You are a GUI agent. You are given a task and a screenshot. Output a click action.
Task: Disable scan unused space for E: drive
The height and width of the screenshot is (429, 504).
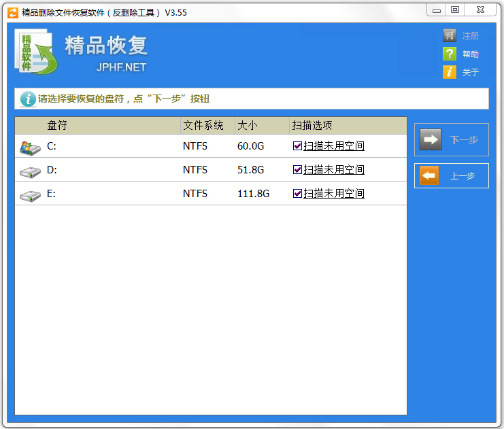[297, 194]
